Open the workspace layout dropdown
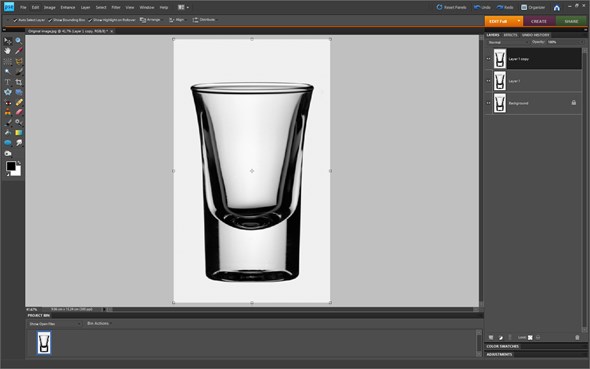Viewport: 590px width, 369px height. pyautogui.click(x=183, y=7)
